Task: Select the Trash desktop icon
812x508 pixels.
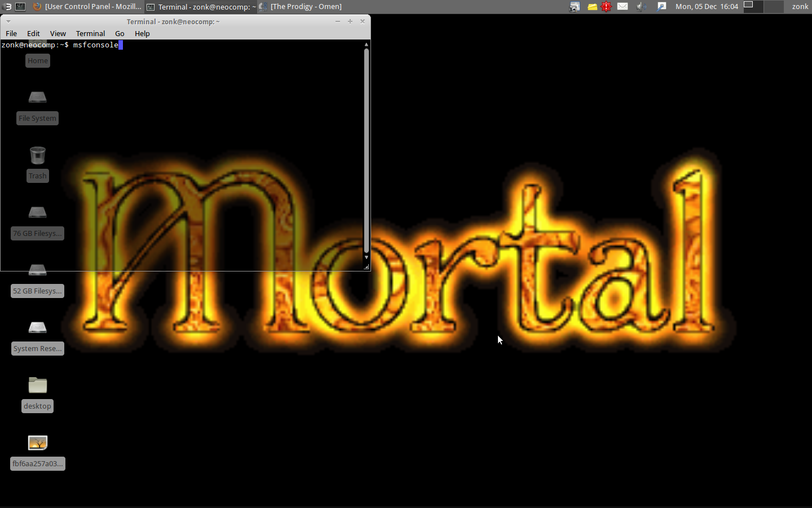Action: point(38,155)
